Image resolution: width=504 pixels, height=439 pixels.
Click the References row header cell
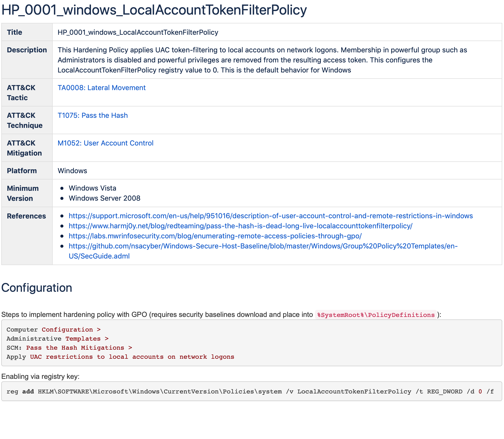(x=26, y=216)
